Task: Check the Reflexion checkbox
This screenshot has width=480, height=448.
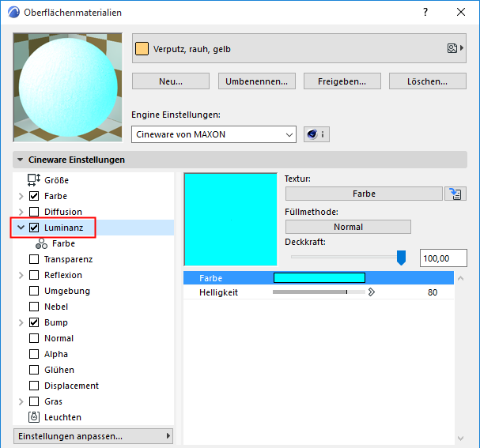Action: click(x=34, y=275)
